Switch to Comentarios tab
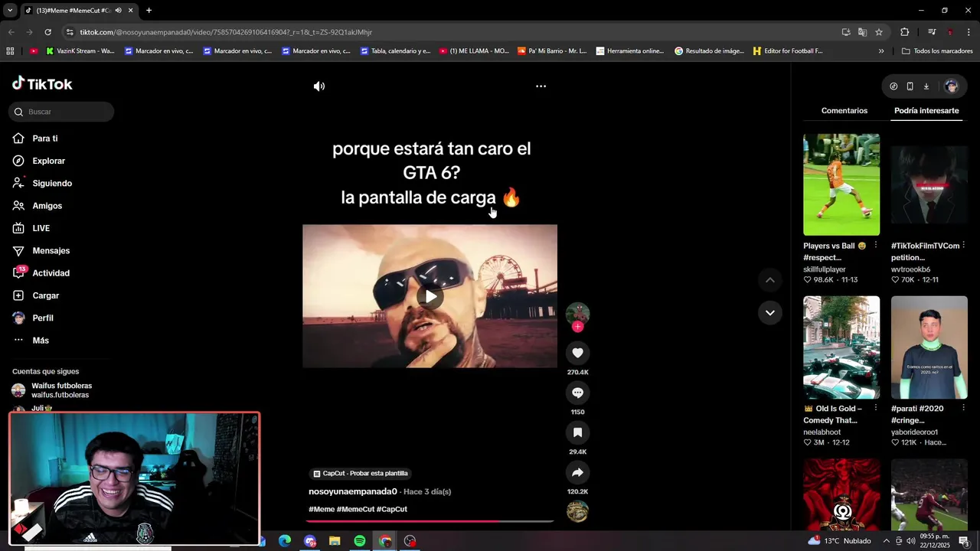 point(844,111)
